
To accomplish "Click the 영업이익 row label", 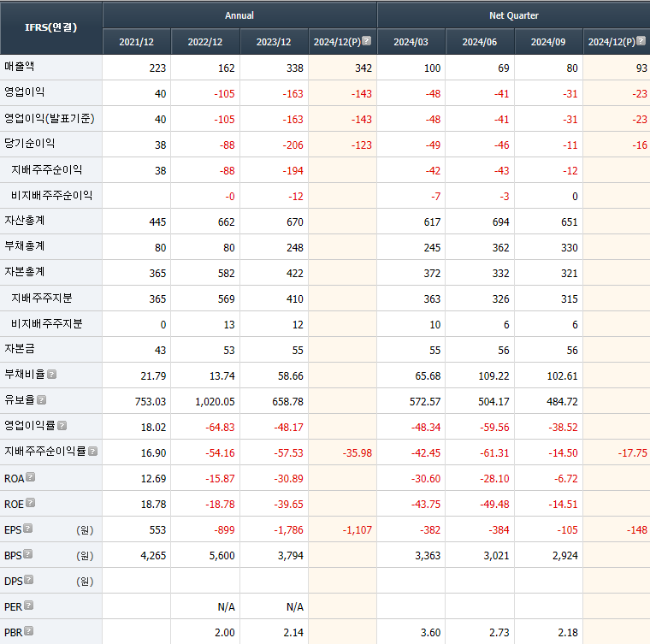I will point(25,92).
